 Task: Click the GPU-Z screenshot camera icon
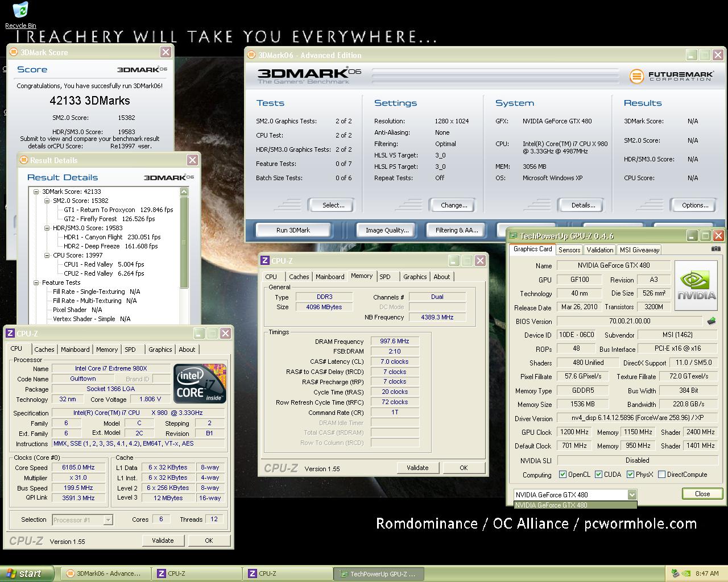(715, 249)
